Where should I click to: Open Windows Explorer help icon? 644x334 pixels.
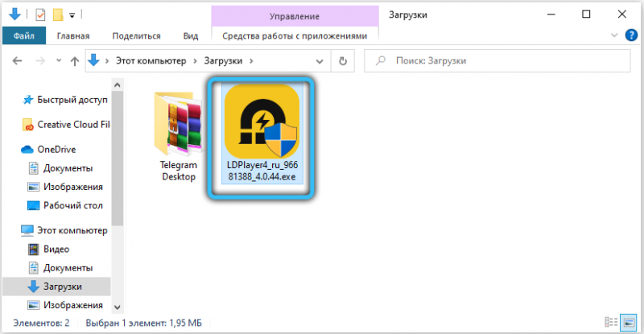[631, 35]
